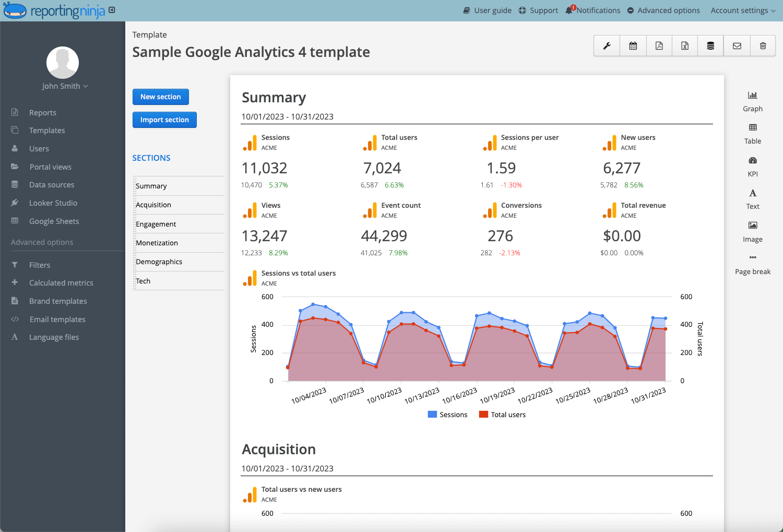Select the Monetization section

click(157, 242)
